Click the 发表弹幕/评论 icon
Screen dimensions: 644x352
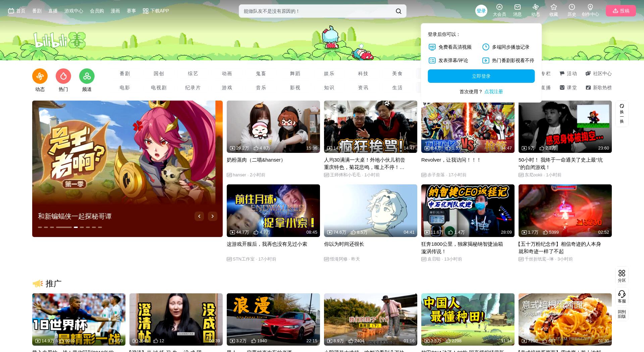tap(432, 60)
